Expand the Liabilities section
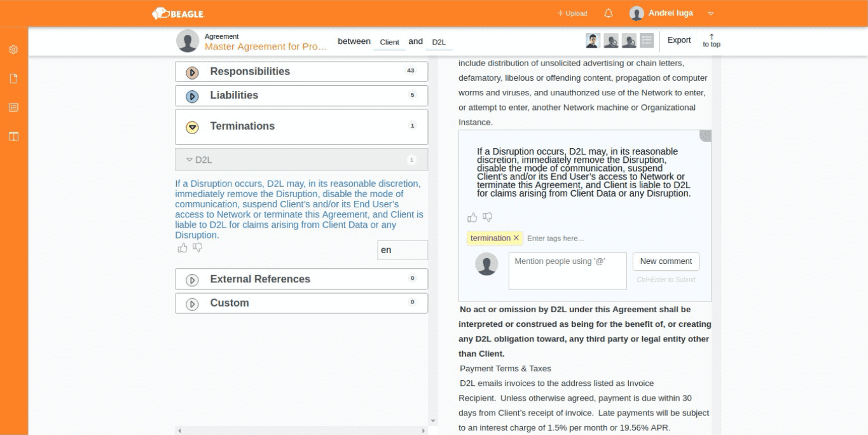The height and width of the screenshot is (435, 868). tap(192, 97)
